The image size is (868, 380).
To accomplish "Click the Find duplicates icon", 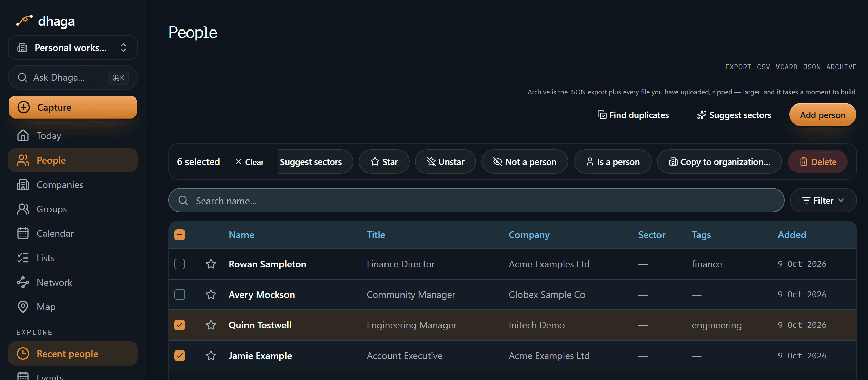I will click(x=602, y=115).
